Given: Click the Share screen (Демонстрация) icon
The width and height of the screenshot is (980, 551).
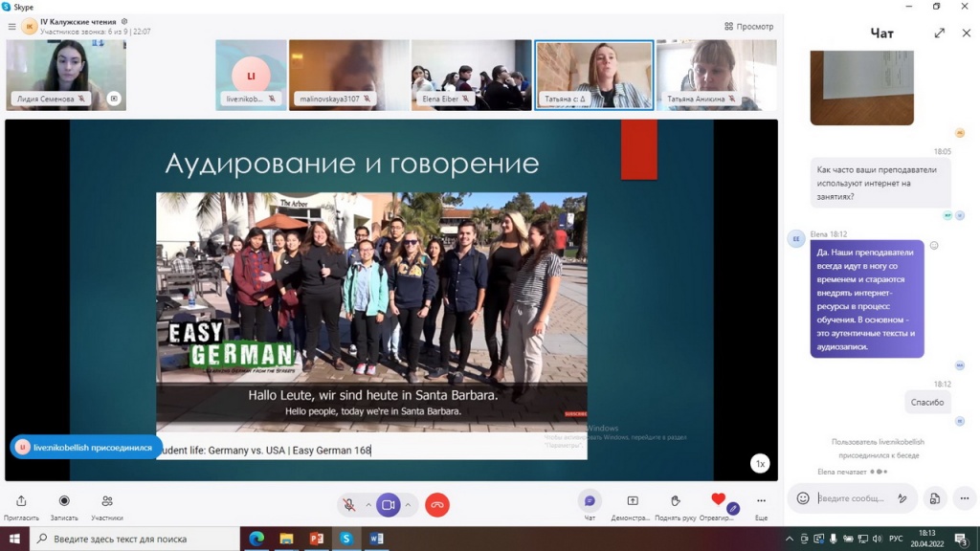Looking at the screenshot, I should pos(633,501).
